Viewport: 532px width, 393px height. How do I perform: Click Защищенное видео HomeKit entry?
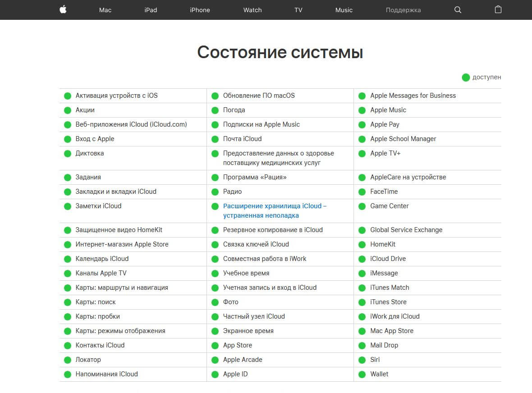point(119,230)
